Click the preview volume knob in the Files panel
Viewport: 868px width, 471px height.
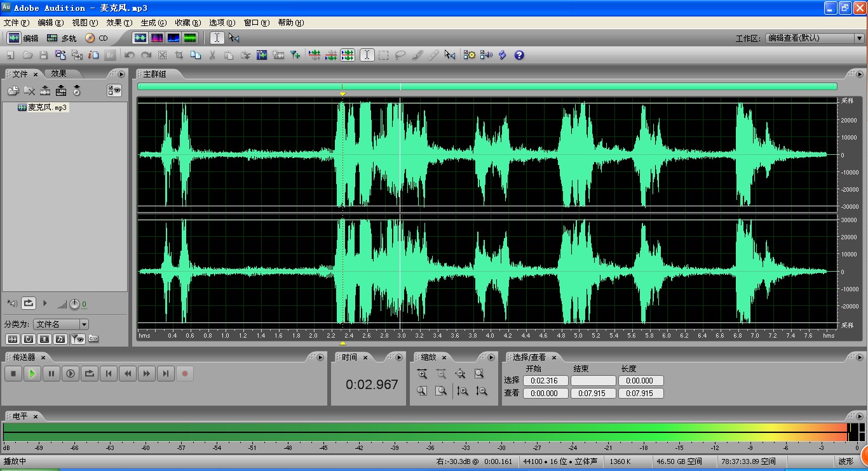(74, 304)
